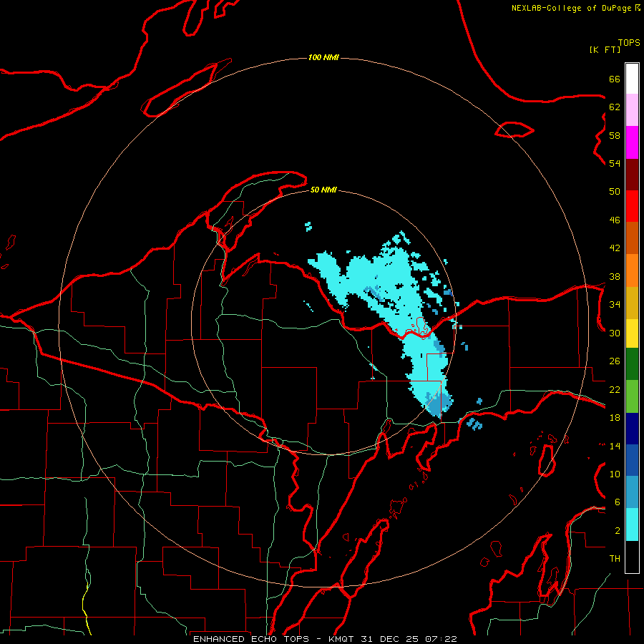Pick the dark green legend swatch
The height and width of the screenshot is (644, 644).
point(632,364)
